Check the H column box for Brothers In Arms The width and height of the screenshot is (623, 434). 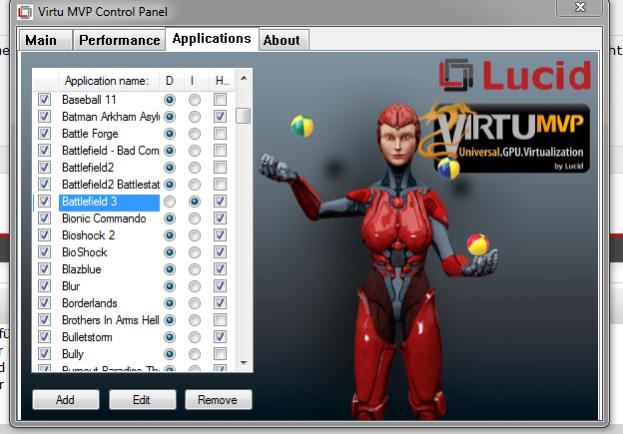[220, 320]
